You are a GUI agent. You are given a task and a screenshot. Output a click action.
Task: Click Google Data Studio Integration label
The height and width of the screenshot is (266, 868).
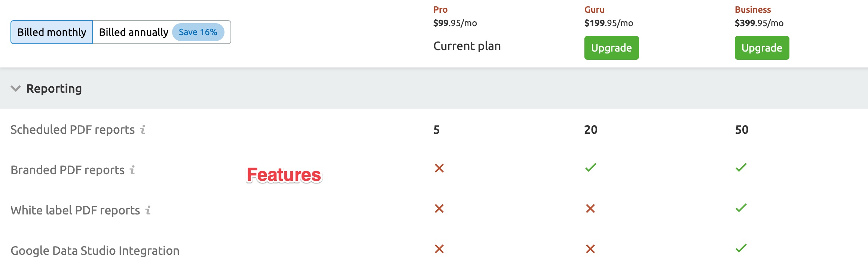point(95,251)
